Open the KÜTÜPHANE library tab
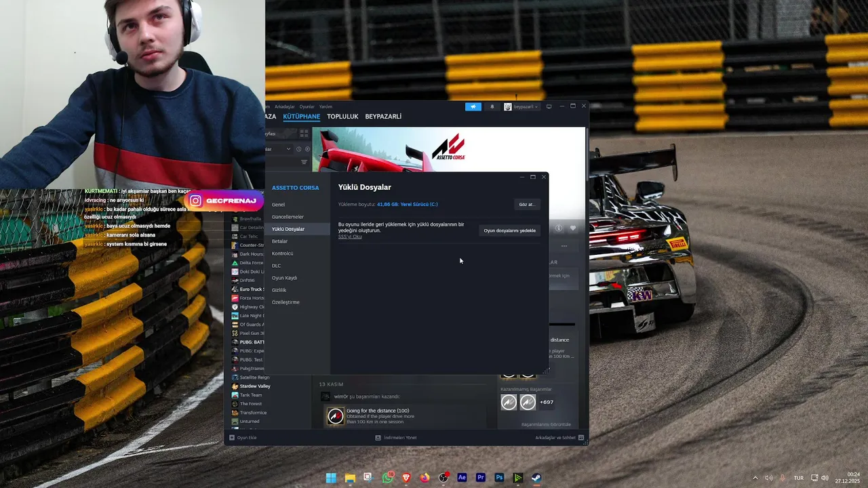 [x=301, y=117]
